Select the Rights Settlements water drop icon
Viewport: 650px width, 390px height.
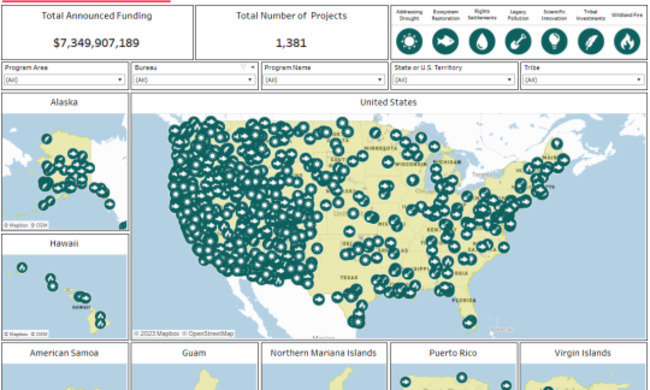pyautogui.click(x=482, y=41)
